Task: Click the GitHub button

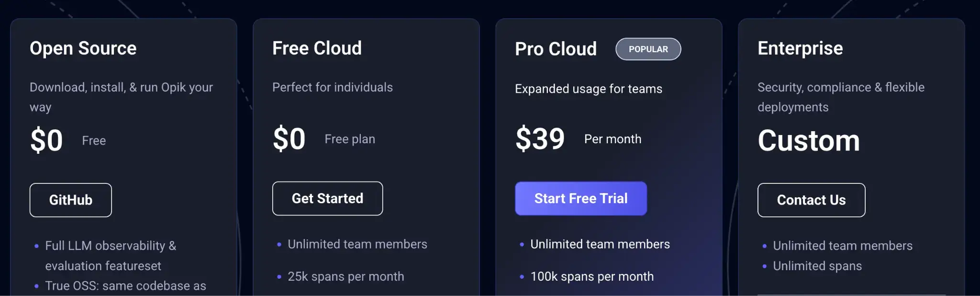Action: point(71,200)
